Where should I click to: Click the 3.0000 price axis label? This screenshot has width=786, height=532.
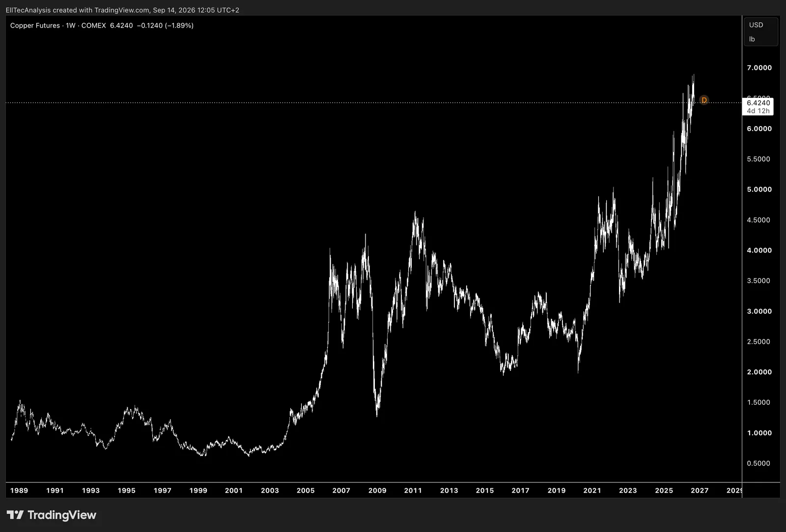759,311
